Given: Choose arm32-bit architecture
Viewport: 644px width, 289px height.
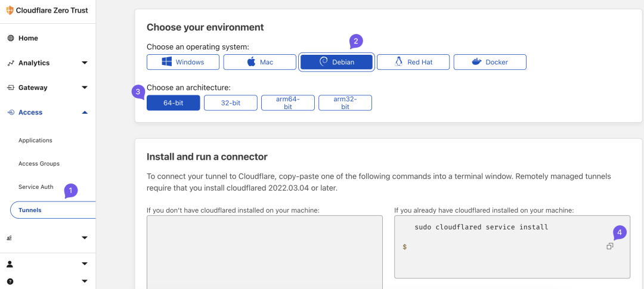Looking at the screenshot, I should click(345, 103).
